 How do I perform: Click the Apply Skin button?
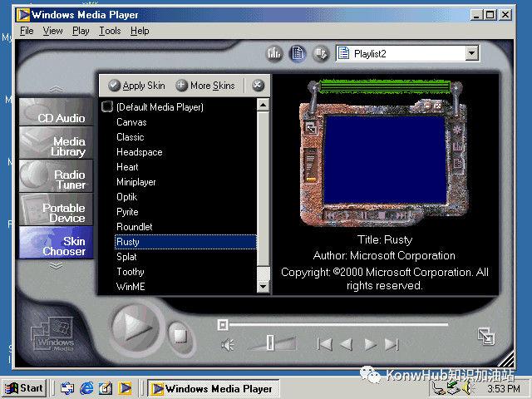point(136,86)
